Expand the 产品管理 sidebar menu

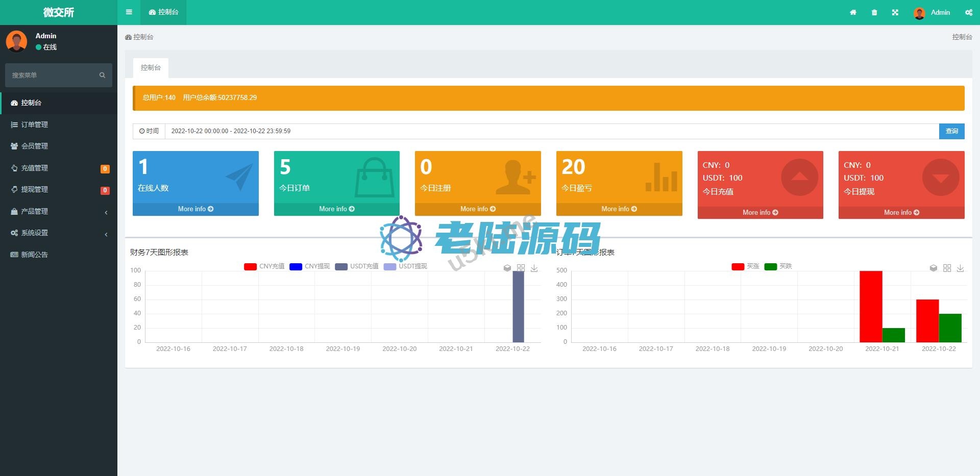point(59,211)
